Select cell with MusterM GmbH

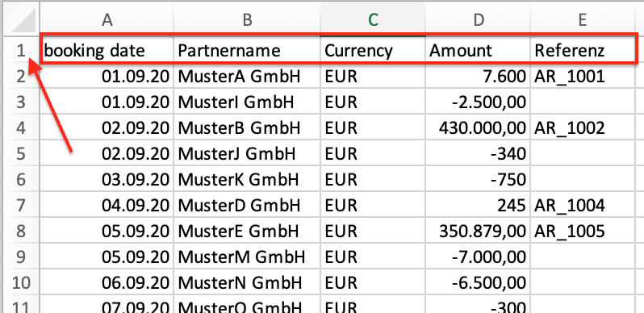[x=247, y=257]
